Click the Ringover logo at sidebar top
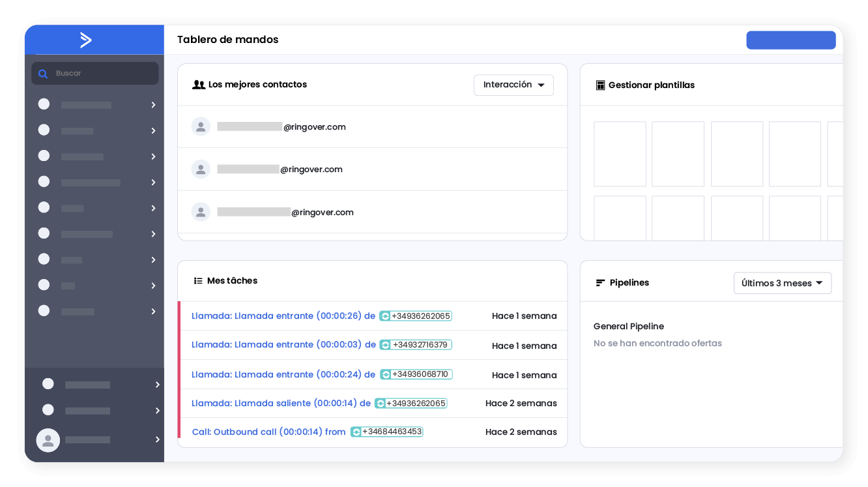The image size is (868, 487). point(87,40)
